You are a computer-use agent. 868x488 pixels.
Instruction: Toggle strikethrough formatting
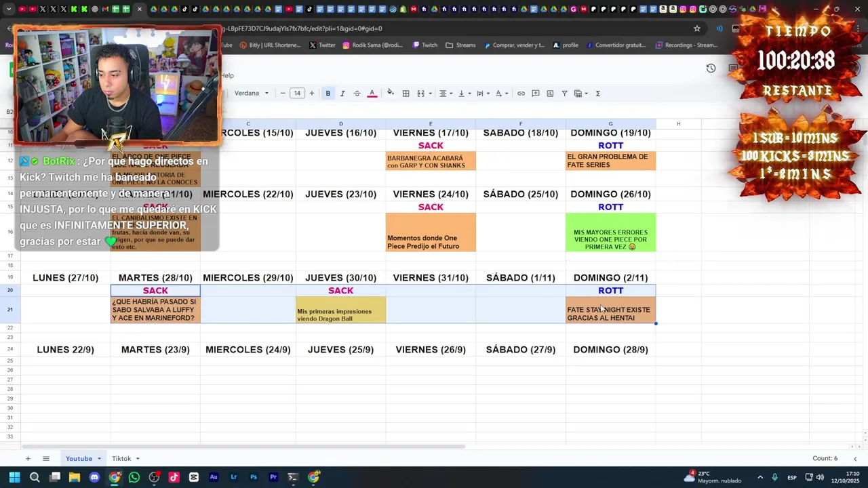point(357,94)
